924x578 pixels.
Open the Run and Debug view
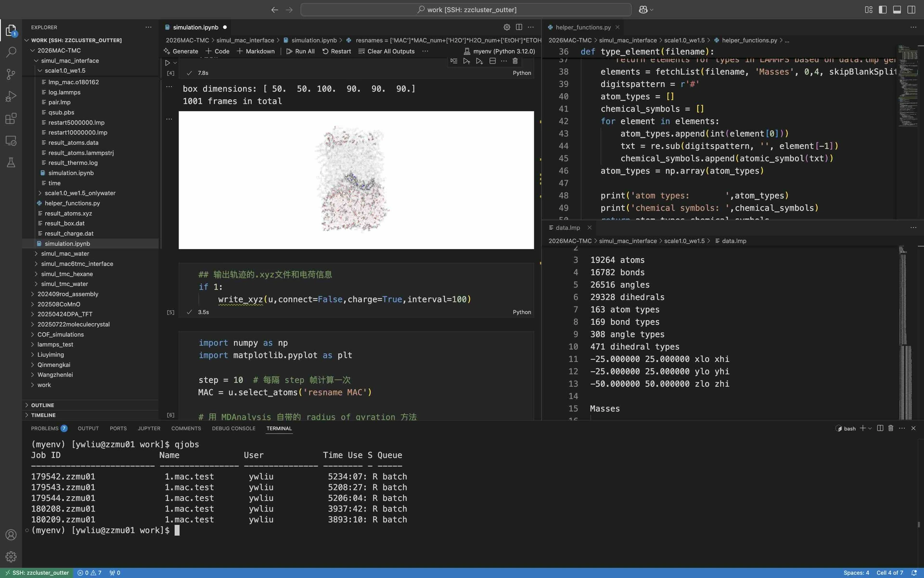(x=11, y=96)
